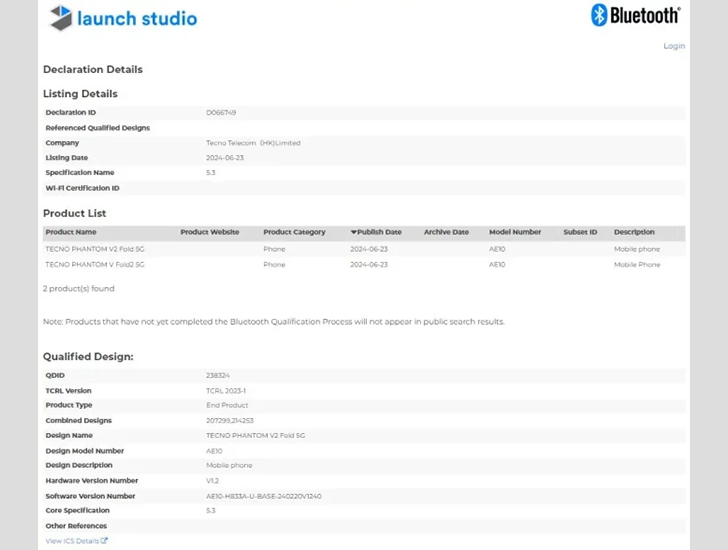728x550 pixels.
Task: Click Listing Date value 2024-06-23
Action: point(225,158)
